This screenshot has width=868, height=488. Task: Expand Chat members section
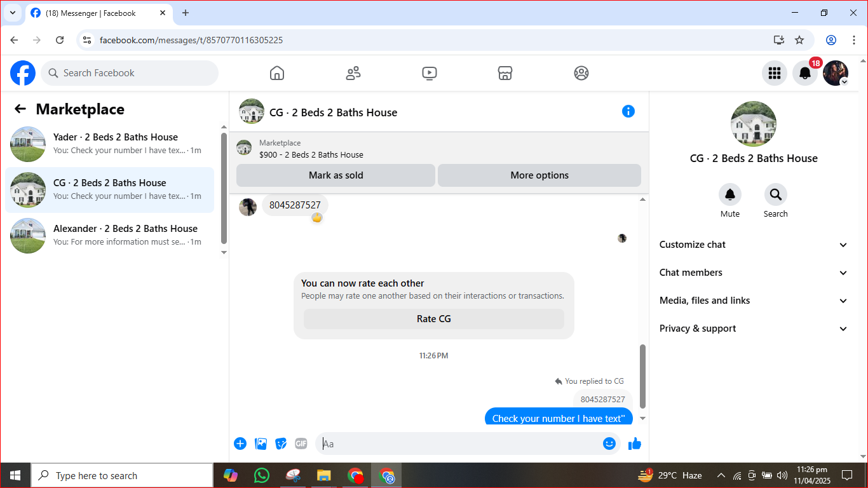coord(754,273)
